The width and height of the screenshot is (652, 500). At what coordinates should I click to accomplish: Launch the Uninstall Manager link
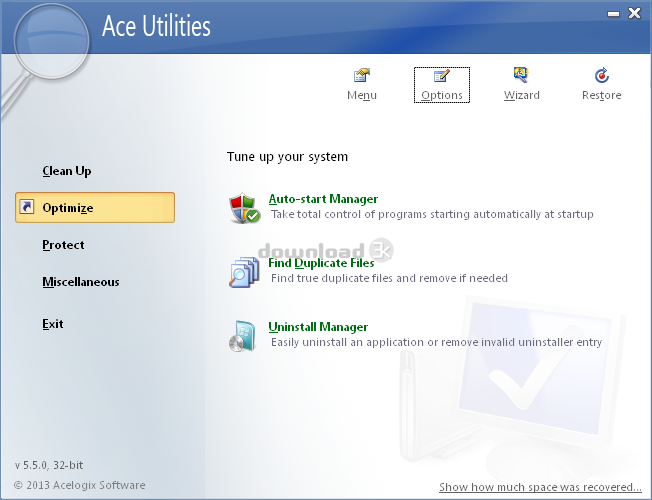318,327
